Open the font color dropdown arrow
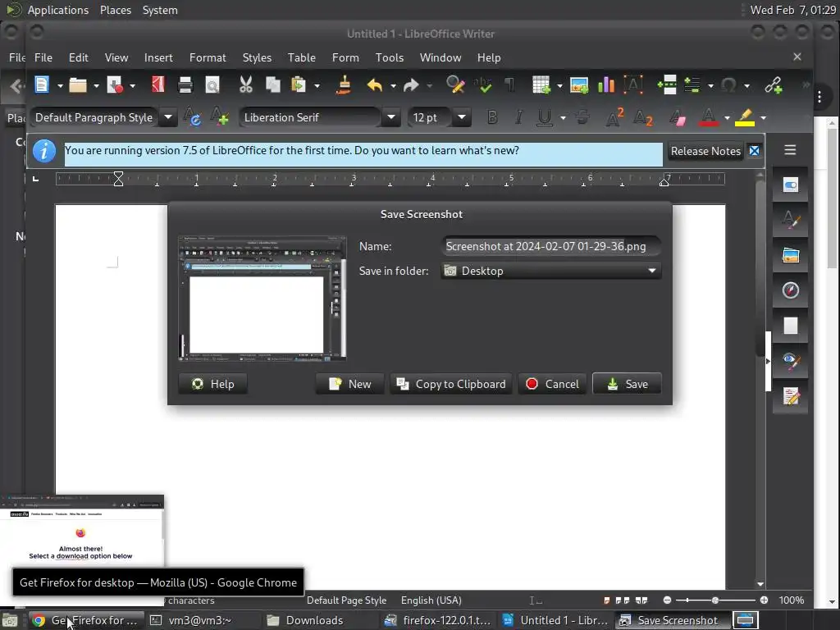This screenshot has width=840, height=630. point(727,118)
